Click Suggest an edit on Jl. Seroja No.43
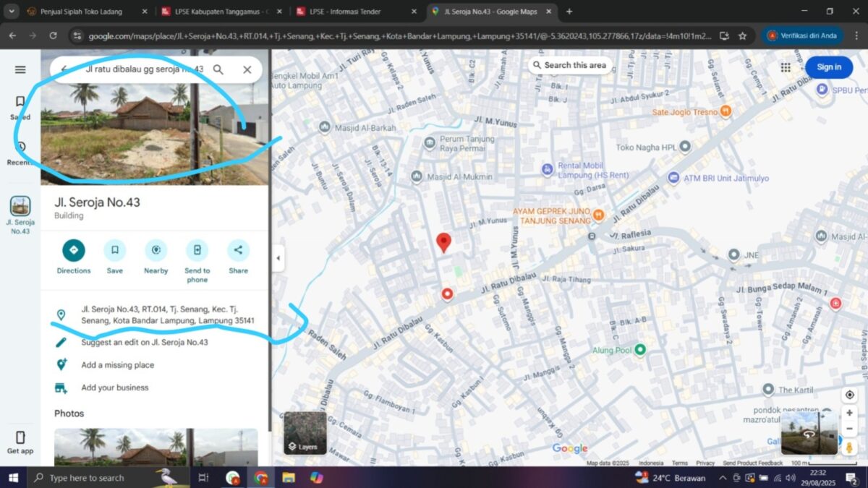This screenshot has height=488, width=868. pyautogui.click(x=145, y=342)
